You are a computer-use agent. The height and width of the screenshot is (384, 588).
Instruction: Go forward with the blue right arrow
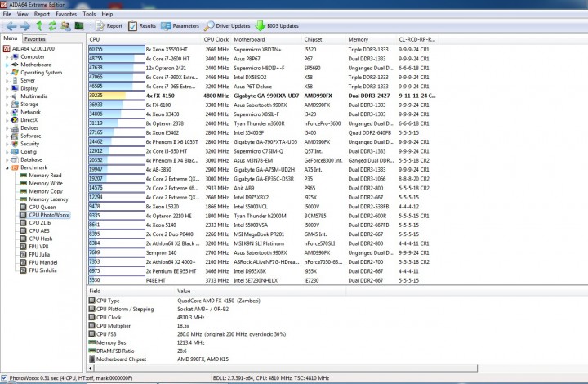point(24,26)
